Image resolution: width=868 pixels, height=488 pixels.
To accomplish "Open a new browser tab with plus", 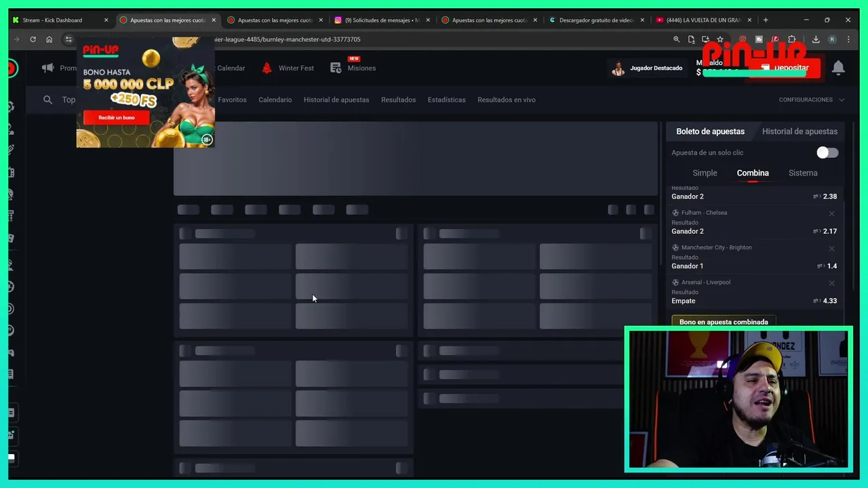I will coord(766,20).
